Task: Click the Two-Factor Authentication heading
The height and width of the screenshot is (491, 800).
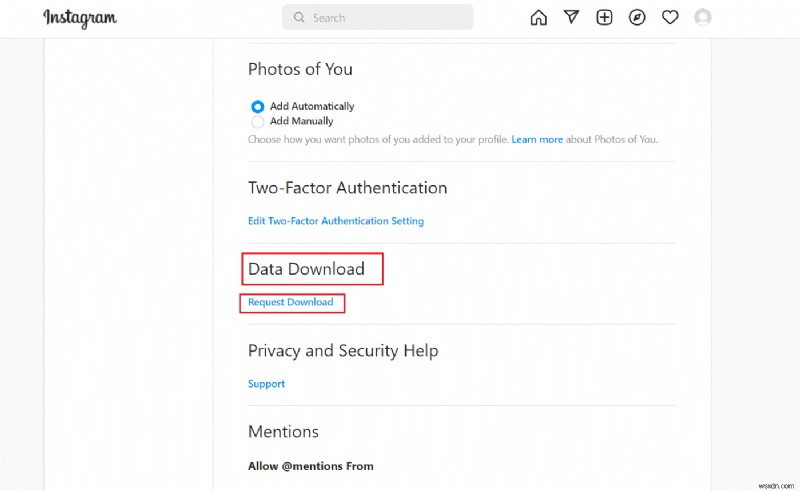Action: tap(347, 188)
